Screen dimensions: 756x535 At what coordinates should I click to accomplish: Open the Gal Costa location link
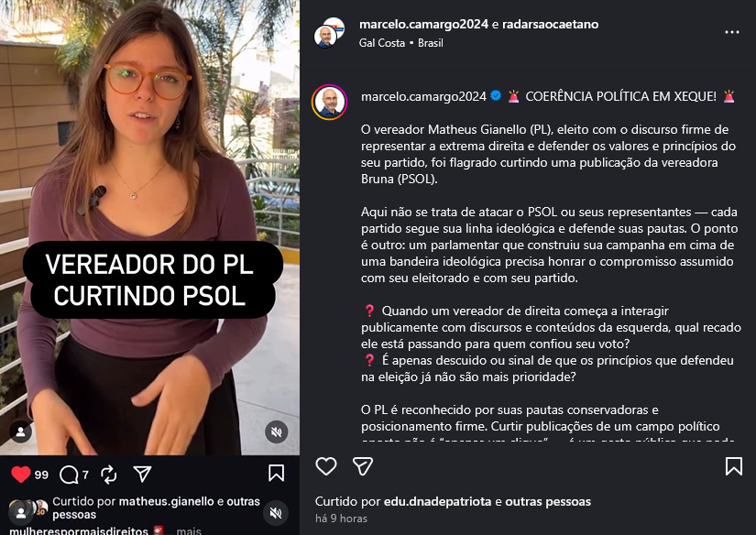[382, 43]
